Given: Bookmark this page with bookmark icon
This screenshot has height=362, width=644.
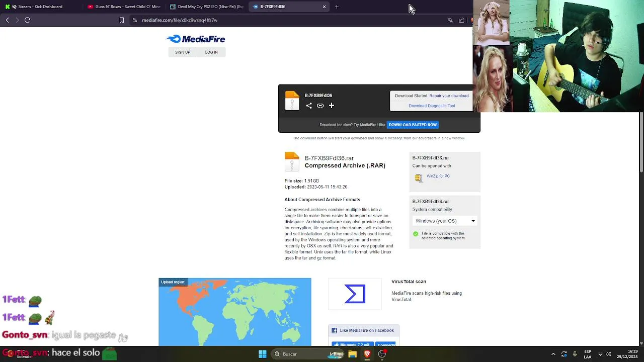Looking at the screenshot, I should [x=121, y=20].
